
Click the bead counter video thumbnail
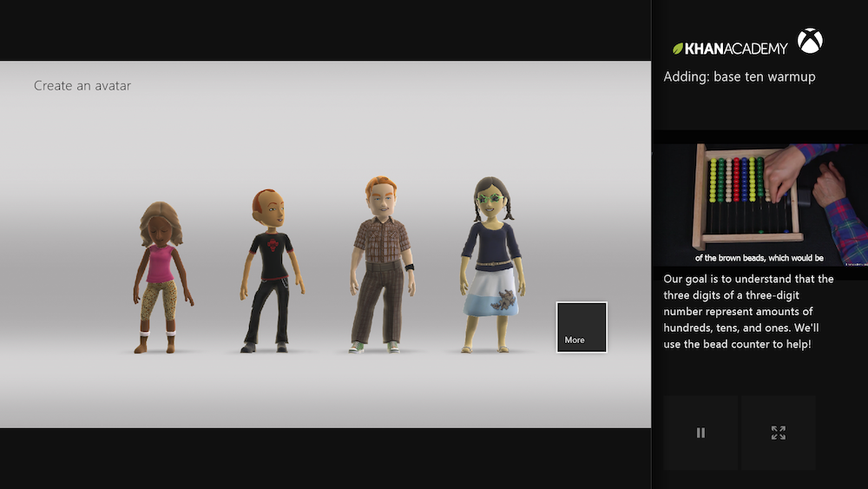coord(760,205)
